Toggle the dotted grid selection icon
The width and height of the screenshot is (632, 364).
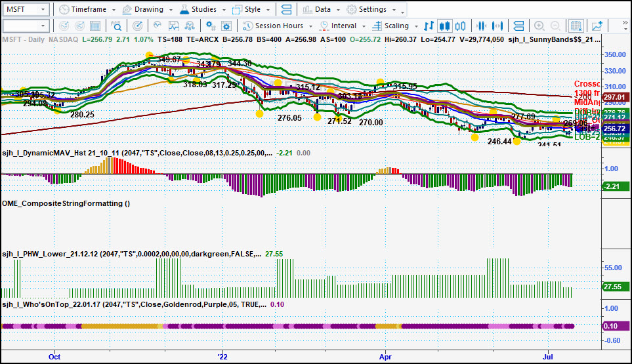click(576, 26)
